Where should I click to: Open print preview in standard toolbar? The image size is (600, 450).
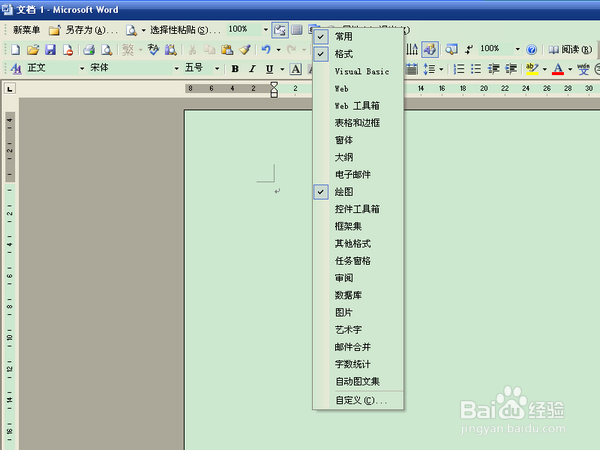pyautogui.click(x=106, y=50)
